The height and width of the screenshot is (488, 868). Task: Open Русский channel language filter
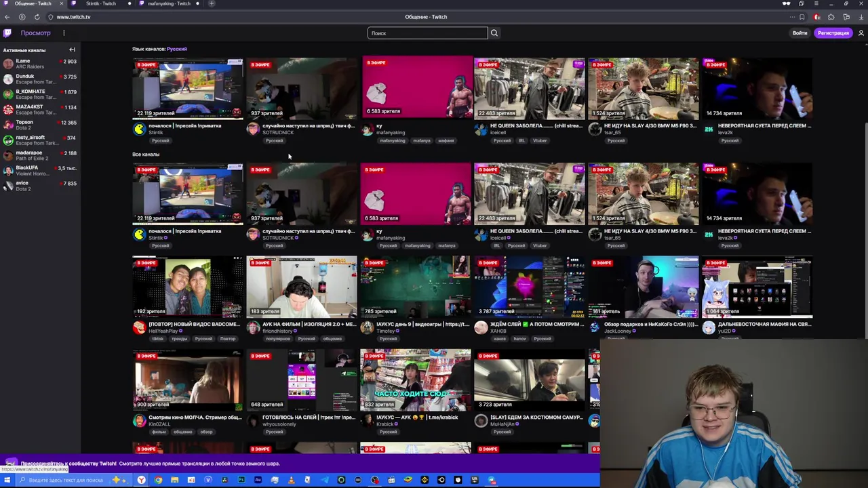[177, 49]
